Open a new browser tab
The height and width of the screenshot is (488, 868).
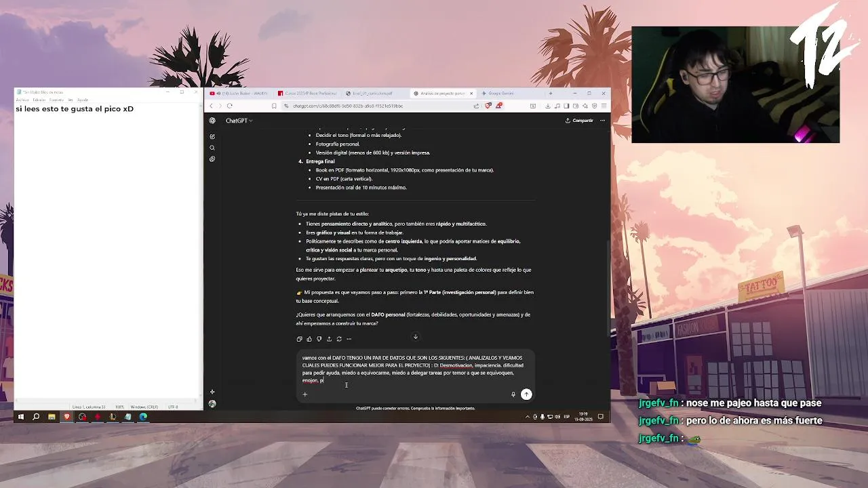point(551,94)
